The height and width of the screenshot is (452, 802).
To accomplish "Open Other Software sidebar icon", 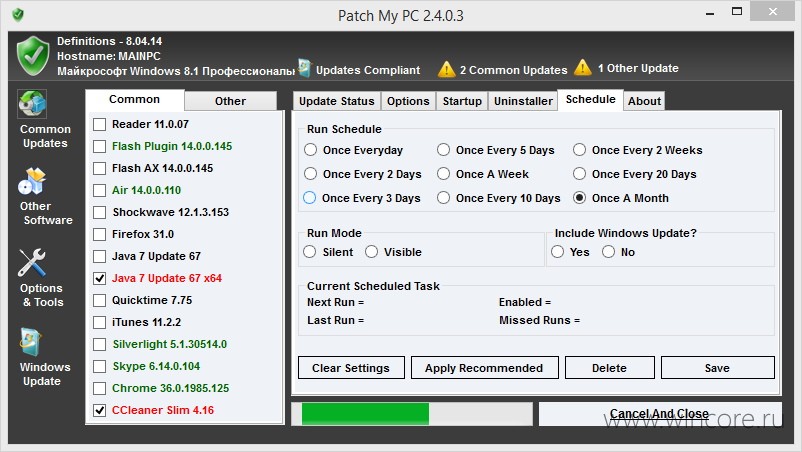I will pos(33,181).
